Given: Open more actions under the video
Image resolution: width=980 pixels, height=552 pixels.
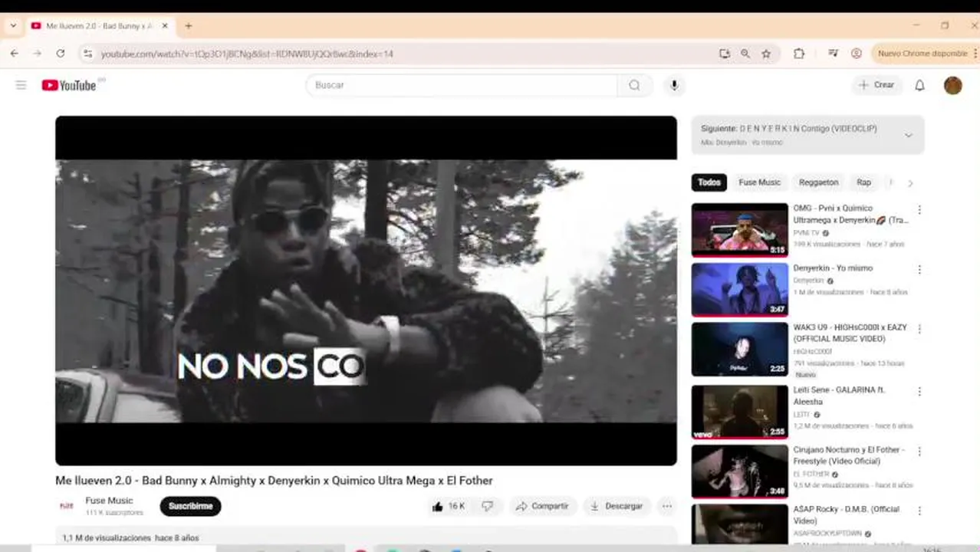Looking at the screenshot, I should tap(667, 506).
